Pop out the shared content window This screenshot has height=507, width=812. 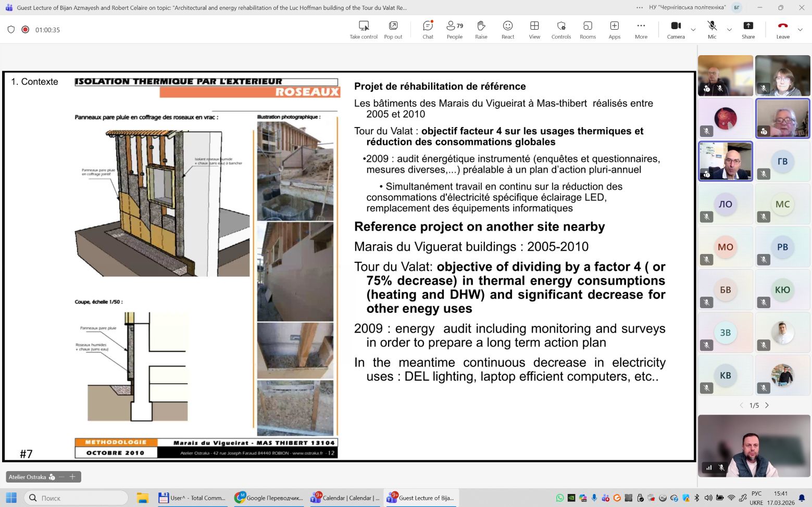click(x=393, y=30)
